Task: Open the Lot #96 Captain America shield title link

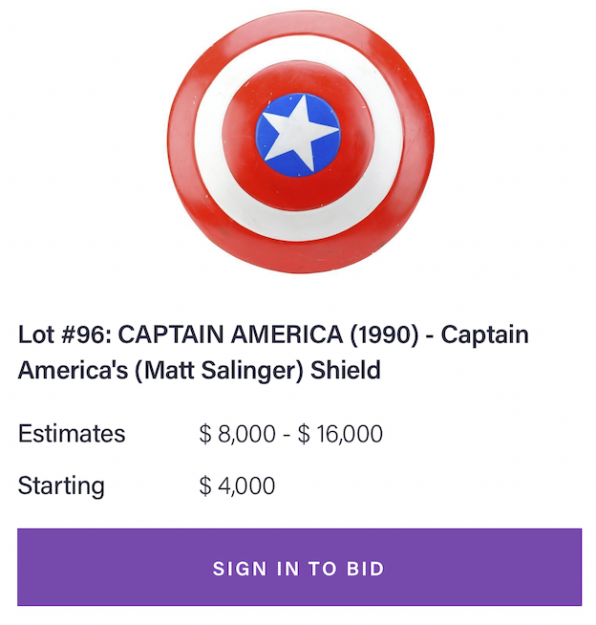Action: click(273, 352)
